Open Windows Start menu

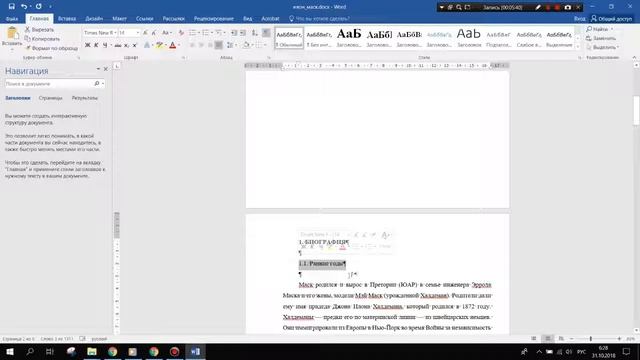pyautogui.click(x=10, y=351)
